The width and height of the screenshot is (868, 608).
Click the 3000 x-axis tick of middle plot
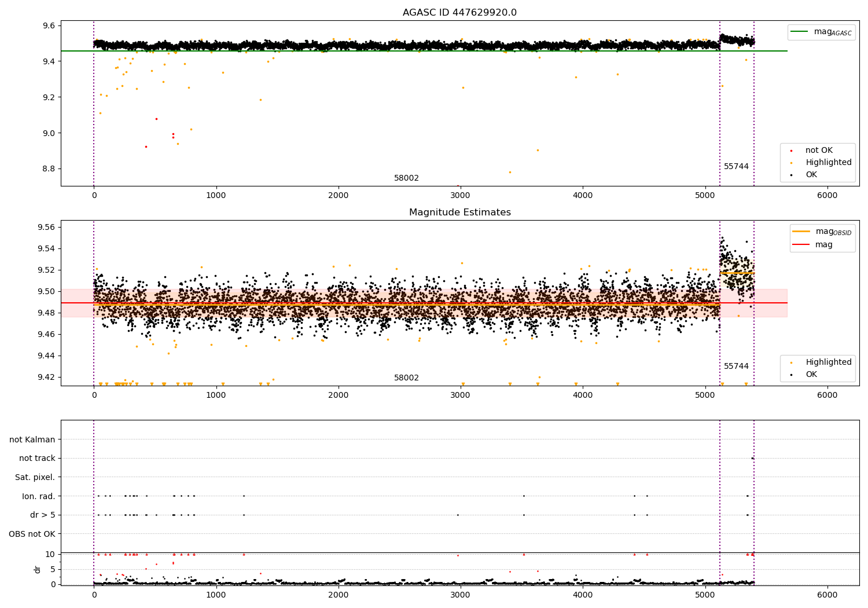click(461, 395)
